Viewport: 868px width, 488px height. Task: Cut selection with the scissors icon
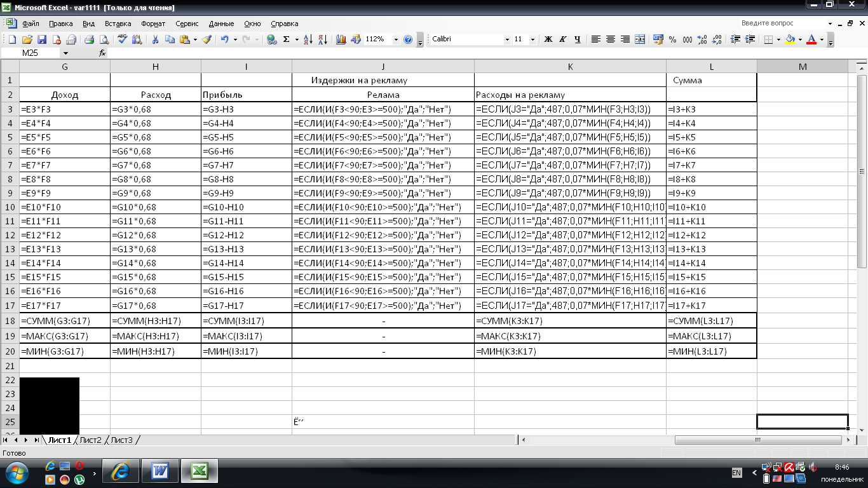coord(155,39)
